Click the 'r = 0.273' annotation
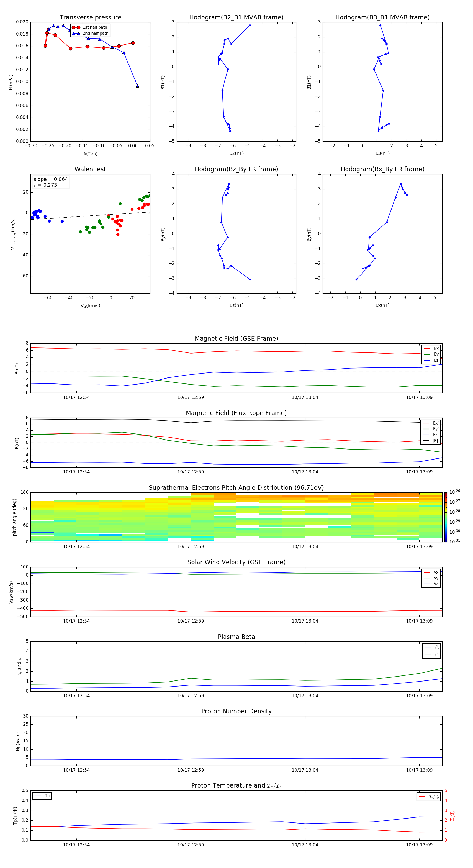The image size is (473, 868). [x=45, y=185]
